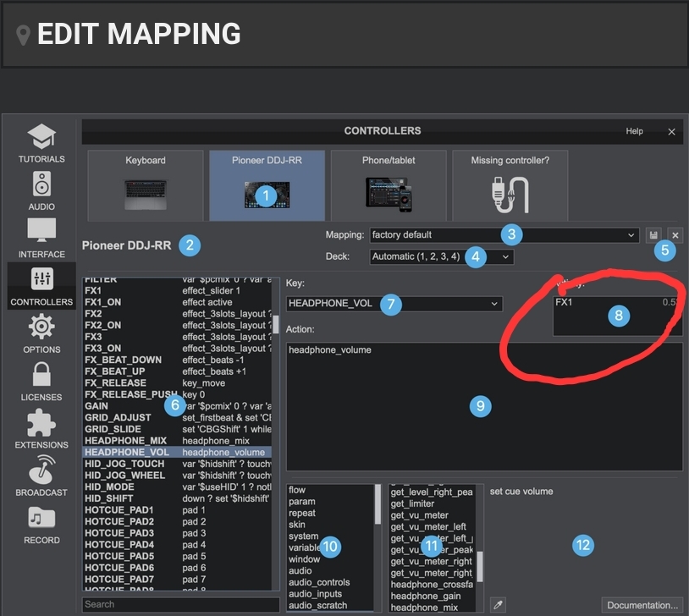Image resolution: width=689 pixels, height=616 pixels.
Task: Select the Controllers section in the sidebar
Action: point(41,286)
